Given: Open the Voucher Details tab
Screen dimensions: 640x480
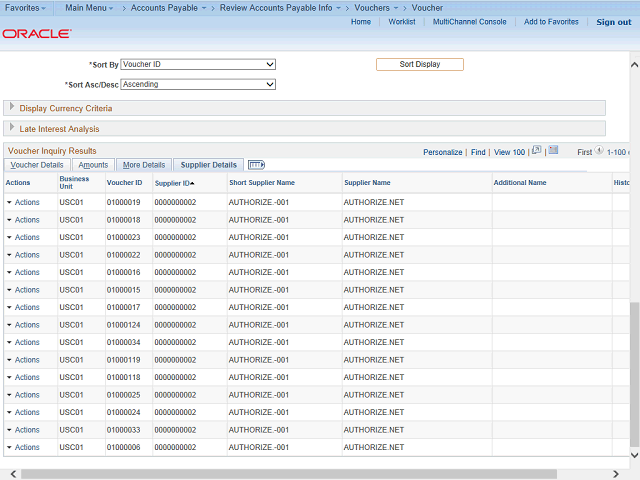Looking at the screenshot, I should [x=37, y=165].
